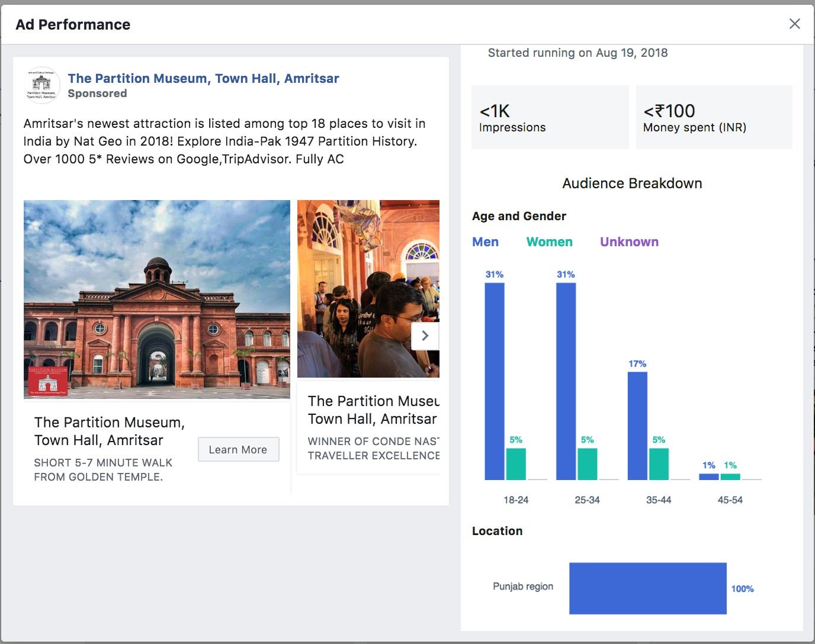The image size is (815, 644).
Task: Select the Men legend label
Action: [485, 241]
